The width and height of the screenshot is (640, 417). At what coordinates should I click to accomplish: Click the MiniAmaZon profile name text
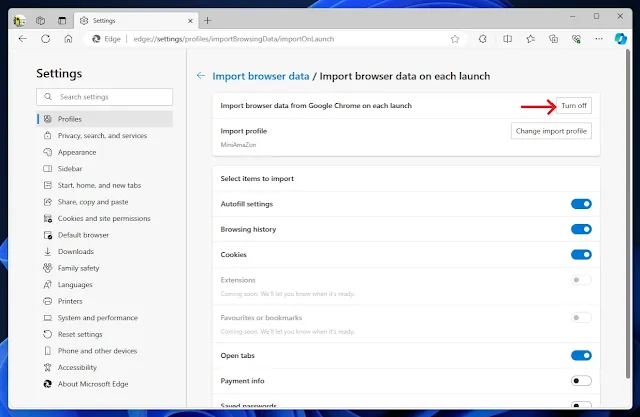pyautogui.click(x=238, y=145)
